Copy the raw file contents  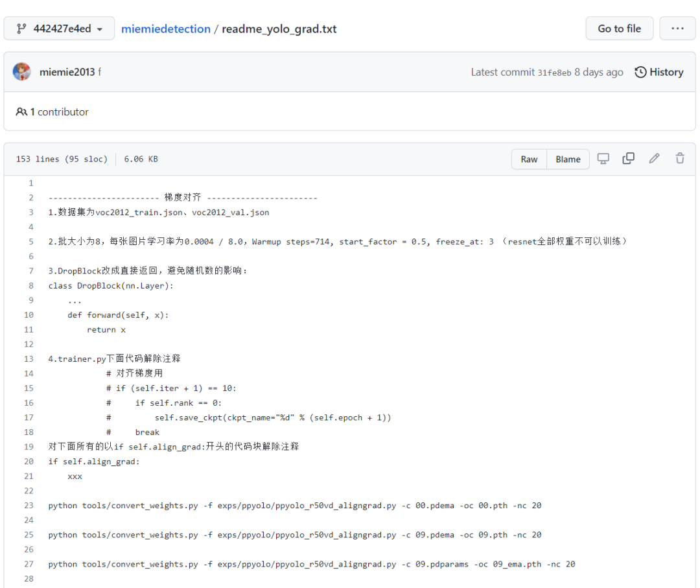coord(628,158)
